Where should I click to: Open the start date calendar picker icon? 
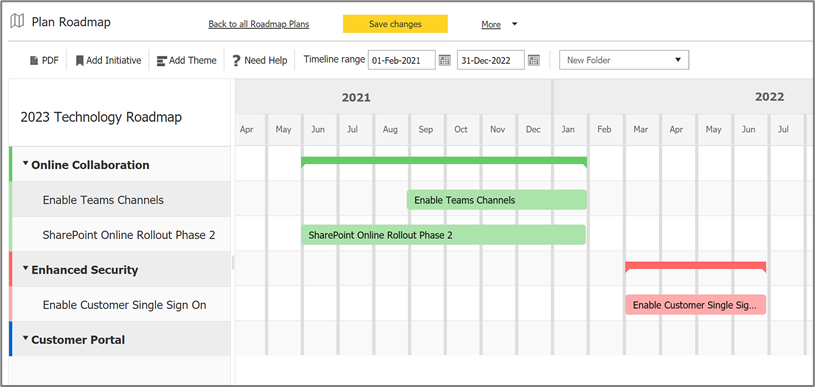coord(444,60)
